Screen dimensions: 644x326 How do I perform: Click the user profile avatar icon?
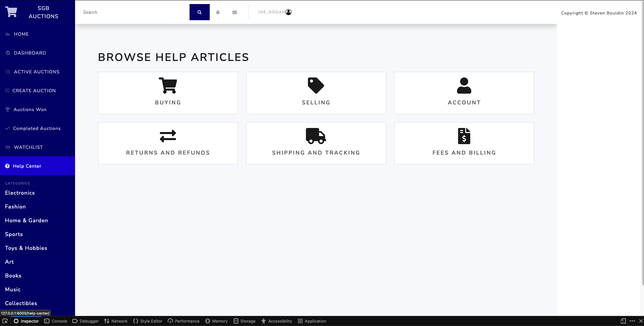click(289, 12)
